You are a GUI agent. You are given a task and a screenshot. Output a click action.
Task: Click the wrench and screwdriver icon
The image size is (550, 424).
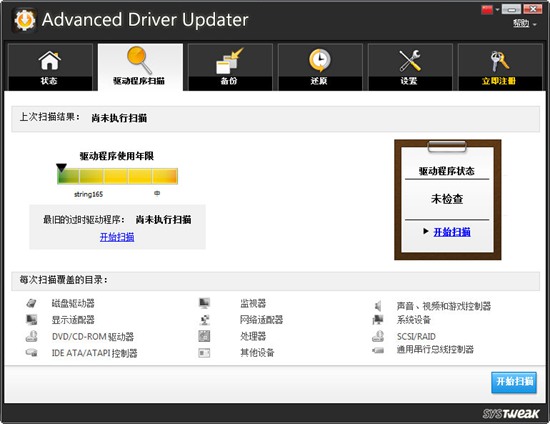[x=410, y=61]
